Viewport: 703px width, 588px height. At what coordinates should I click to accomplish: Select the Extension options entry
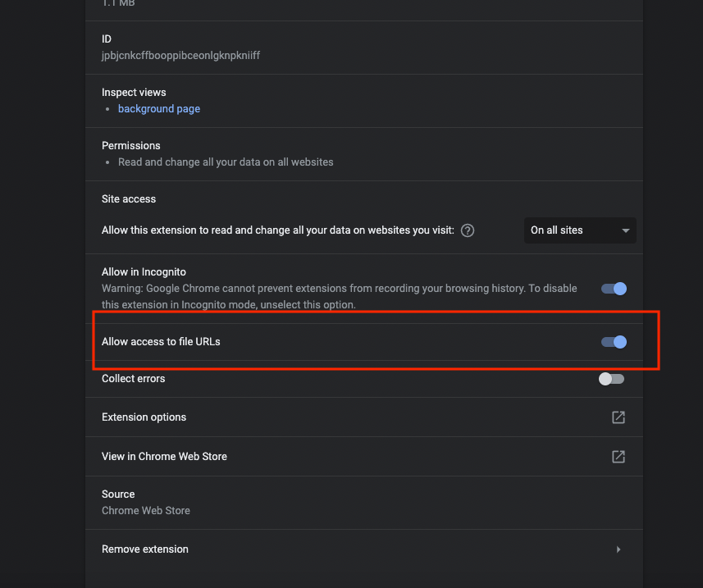pyautogui.click(x=144, y=417)
